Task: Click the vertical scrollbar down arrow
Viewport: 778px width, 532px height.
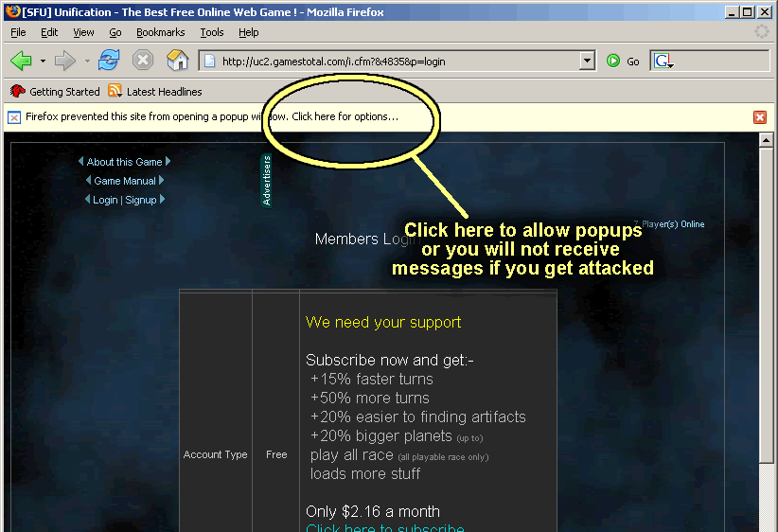Action: click(x=767, y=524)
